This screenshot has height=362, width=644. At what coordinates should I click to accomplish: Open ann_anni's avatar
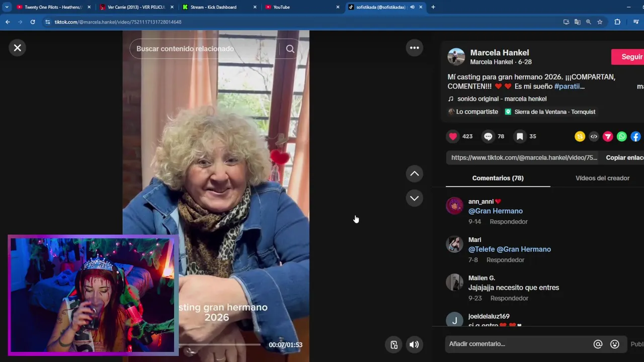454,206
